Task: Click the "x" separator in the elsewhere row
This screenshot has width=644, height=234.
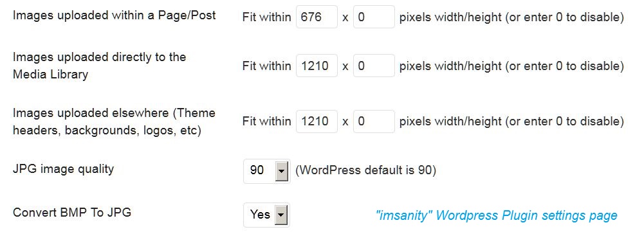Action: pos(345,122)
